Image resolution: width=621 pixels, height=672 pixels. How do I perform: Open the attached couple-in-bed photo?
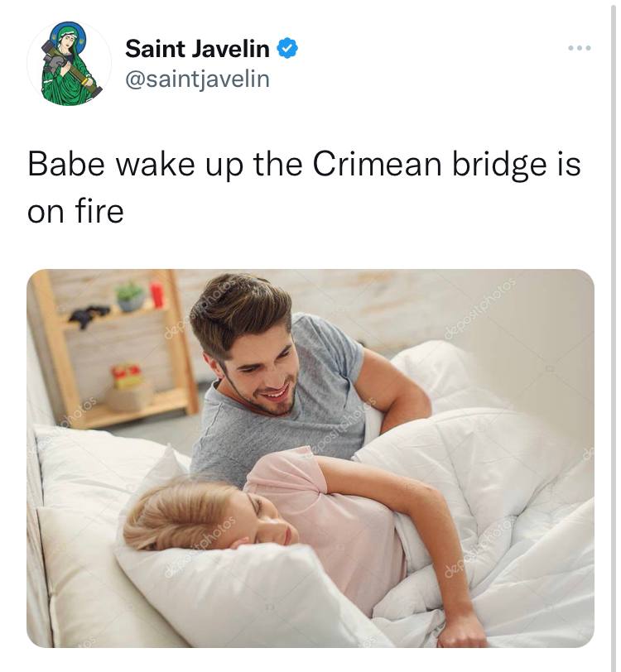310,458
